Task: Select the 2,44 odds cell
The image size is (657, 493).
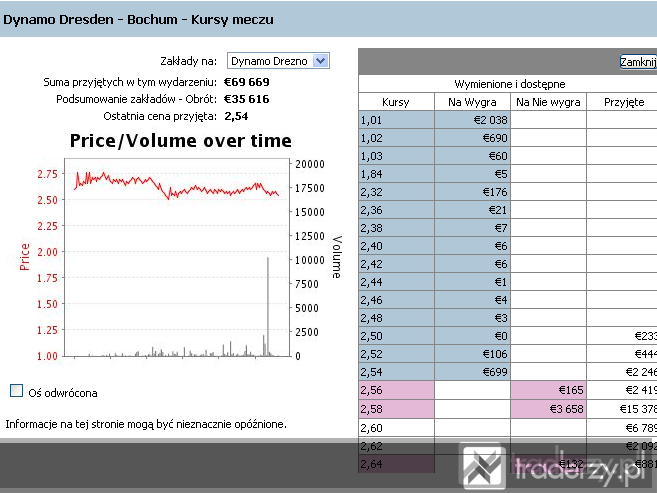Action: [x=396, y=282]
